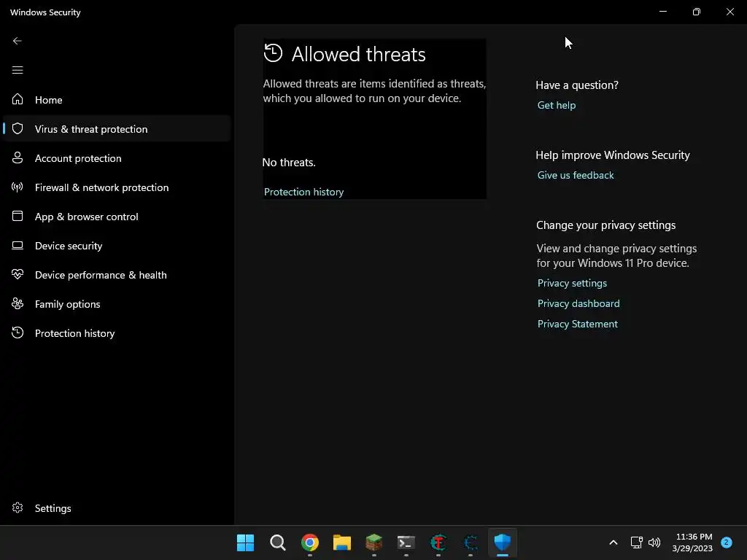Go back using the back arrow
747x560 pixels.
coord(18,41)
